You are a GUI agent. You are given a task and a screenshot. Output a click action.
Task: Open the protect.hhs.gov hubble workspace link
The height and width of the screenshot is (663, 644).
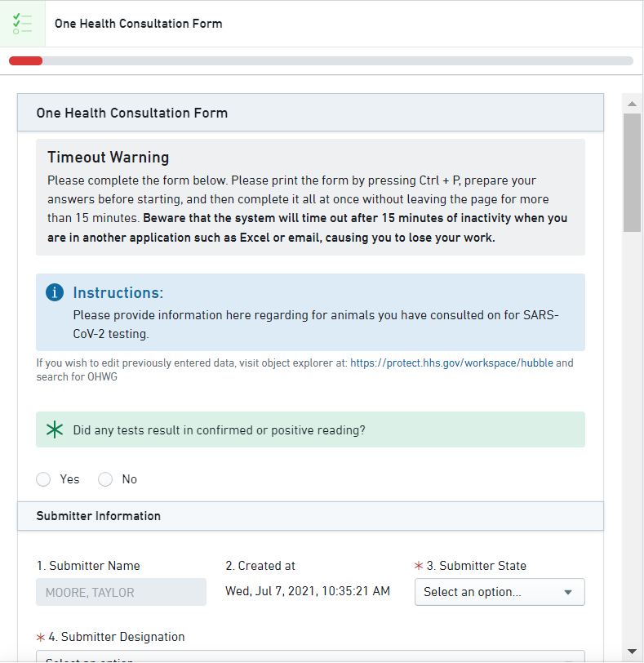point(452,363)
